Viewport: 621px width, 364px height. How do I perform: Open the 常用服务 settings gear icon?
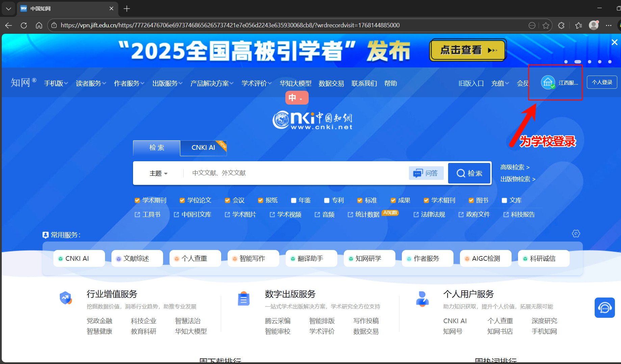576,233
